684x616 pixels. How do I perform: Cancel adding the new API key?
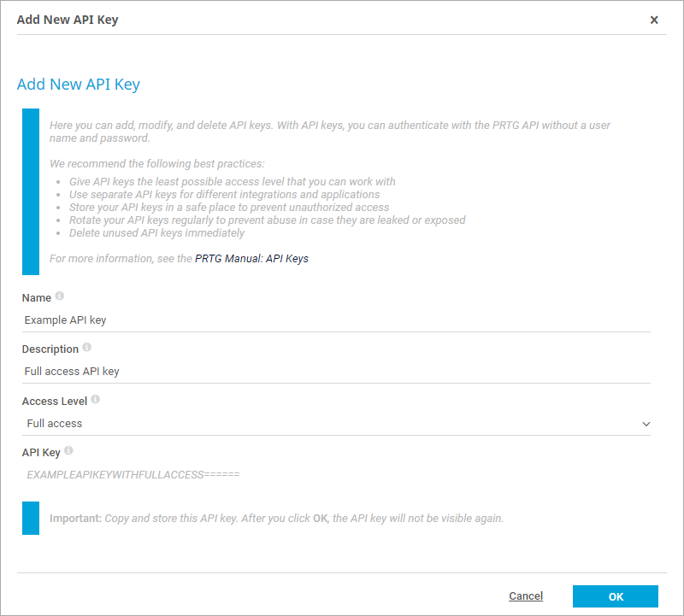[526, 596]
